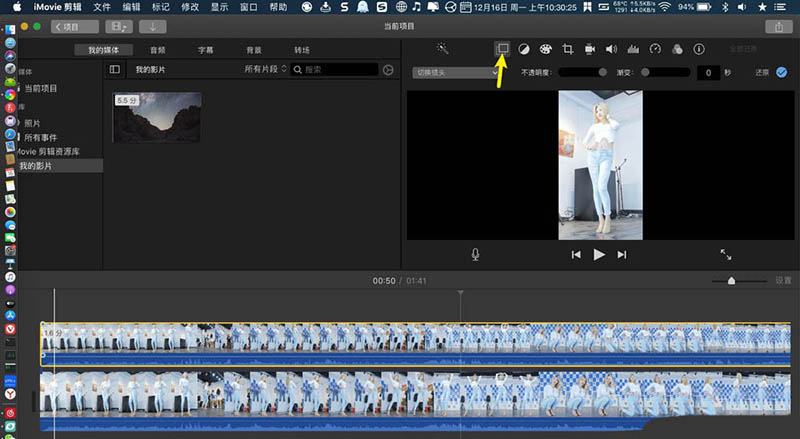
Task: Open the 编辑 edit menu
Action: [x=131, y=7]
